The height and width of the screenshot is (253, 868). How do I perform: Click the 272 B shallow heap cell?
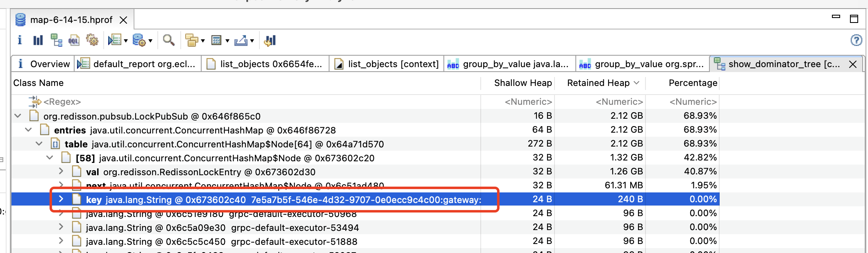[540, 144]
